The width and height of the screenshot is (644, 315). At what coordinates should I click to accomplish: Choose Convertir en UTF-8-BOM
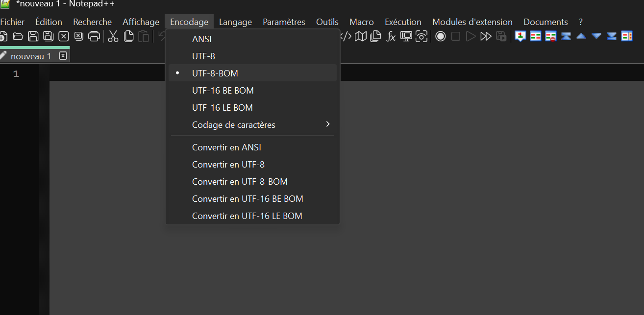tap(252, 182)
